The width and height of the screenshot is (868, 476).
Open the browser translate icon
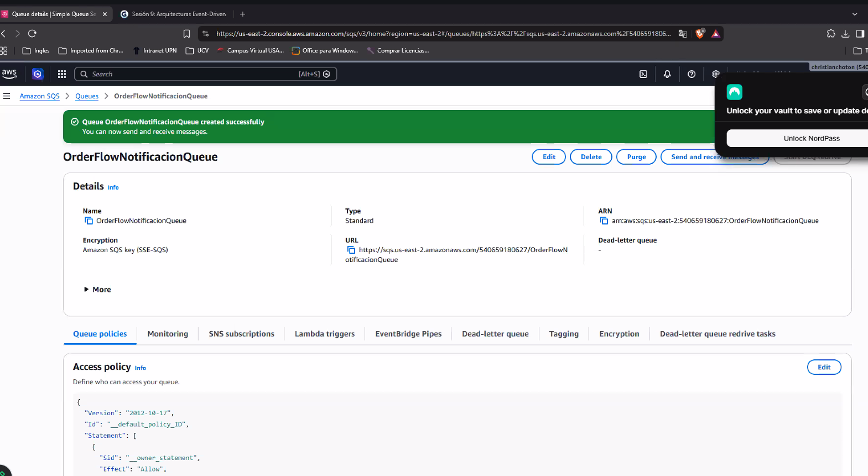(683, 34)
